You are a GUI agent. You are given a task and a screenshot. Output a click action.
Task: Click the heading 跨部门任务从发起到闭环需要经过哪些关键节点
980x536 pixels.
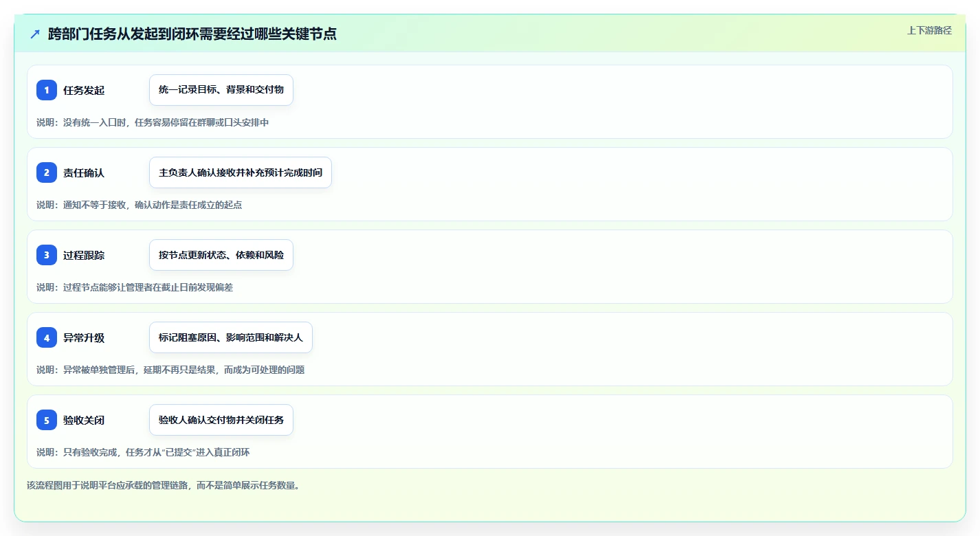pos(192,34)
